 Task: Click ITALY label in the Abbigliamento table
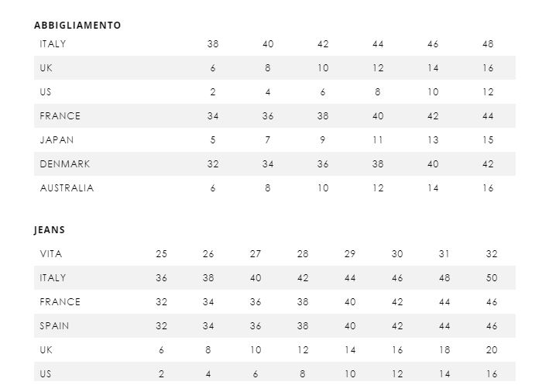[53, 44]
